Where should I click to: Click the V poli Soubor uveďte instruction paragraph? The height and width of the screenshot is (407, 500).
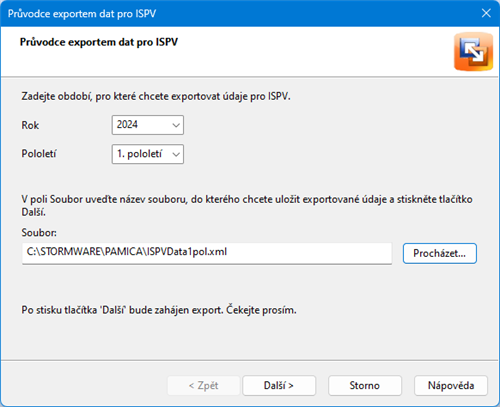click(247, 205)
